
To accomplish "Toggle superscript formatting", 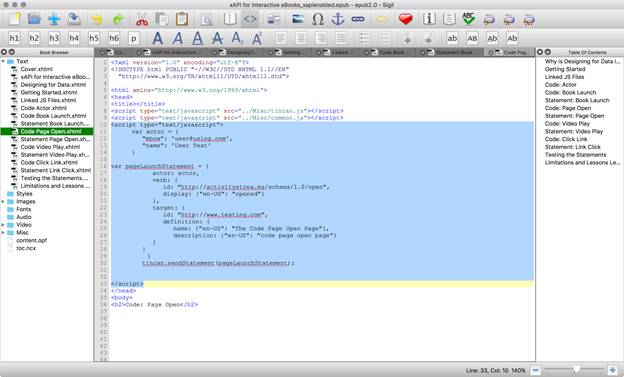I will click(x=257, y=38).
